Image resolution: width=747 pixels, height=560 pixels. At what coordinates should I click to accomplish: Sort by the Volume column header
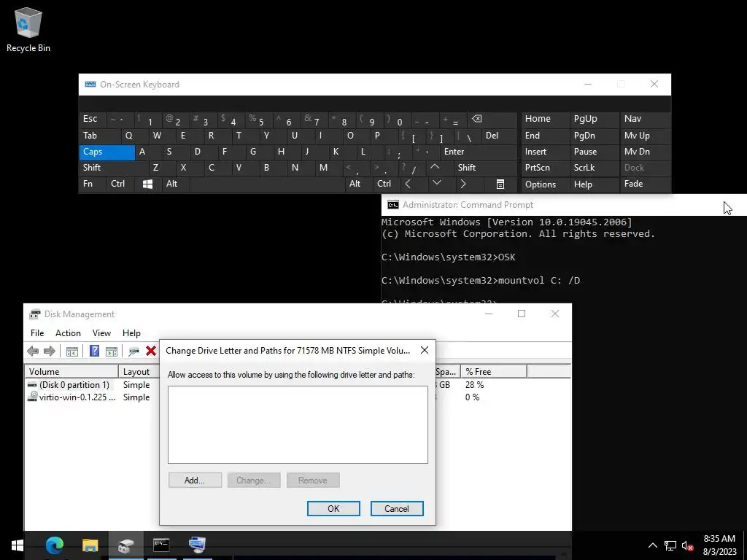click(71, 371)
